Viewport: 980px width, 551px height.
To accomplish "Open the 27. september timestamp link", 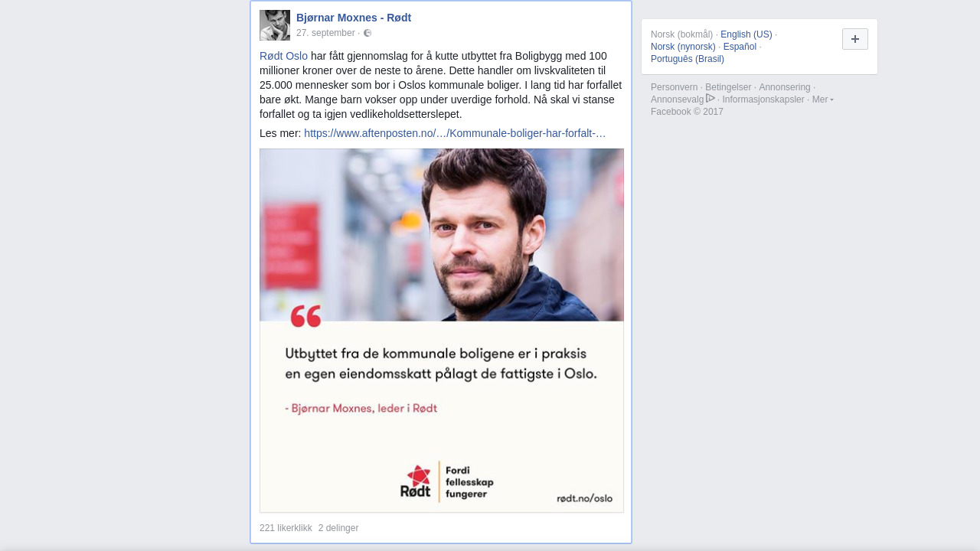I will tap(325, 33).
